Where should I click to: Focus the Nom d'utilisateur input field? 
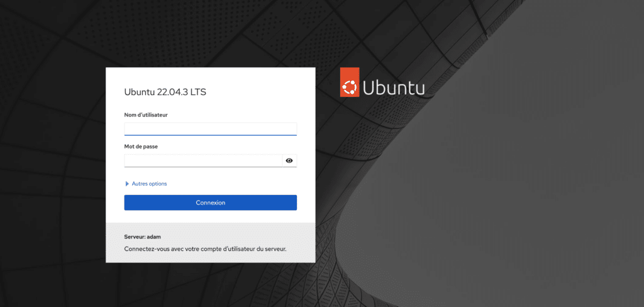click(x=210, y=128)
